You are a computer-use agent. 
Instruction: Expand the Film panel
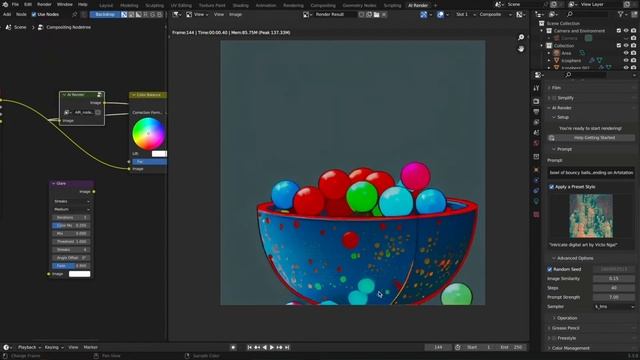[556, 88]
